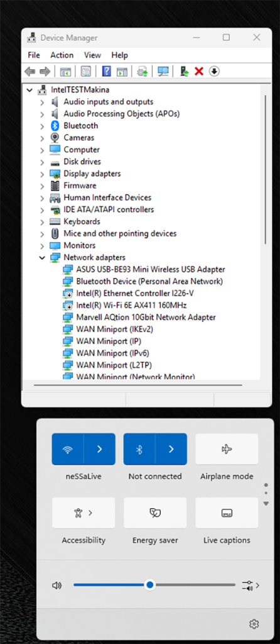Turn on Energy saver
The height and width of the screenshot is (644, 280).
click(x=155, y=513)
